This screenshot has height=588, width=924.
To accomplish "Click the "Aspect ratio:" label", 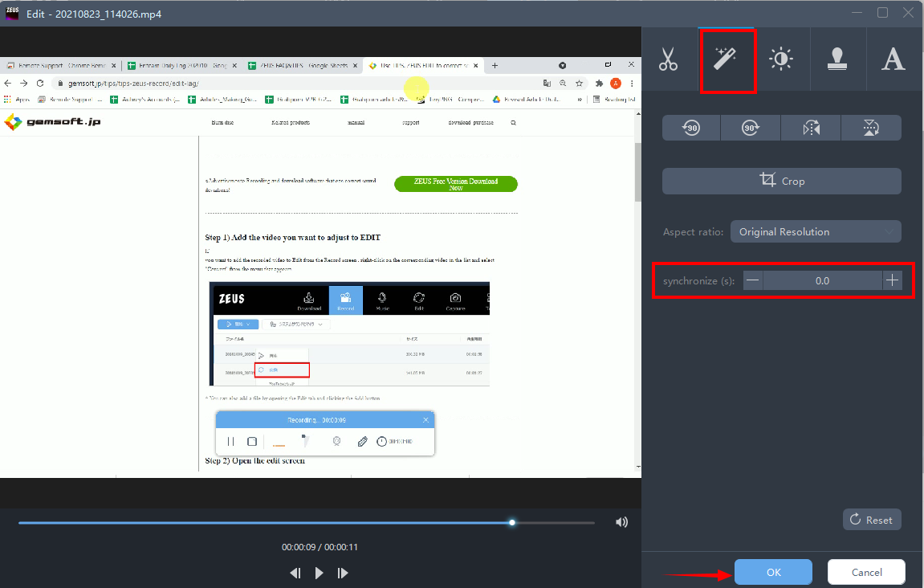I will tap(693, 232).
